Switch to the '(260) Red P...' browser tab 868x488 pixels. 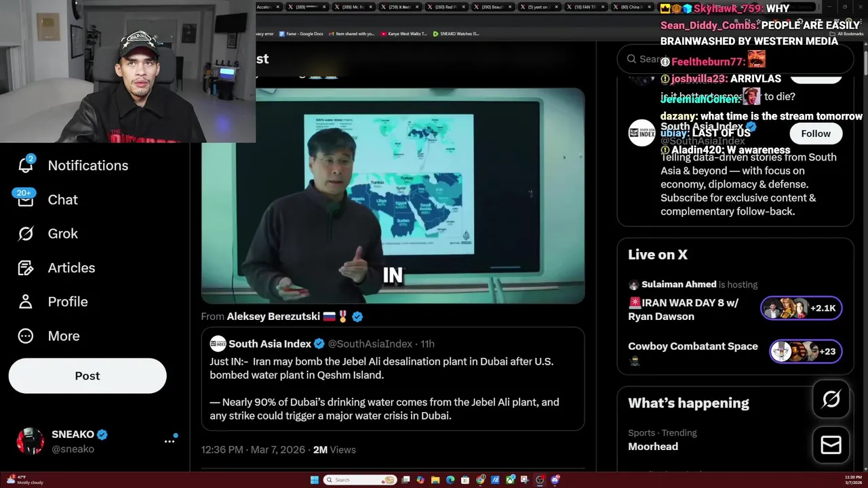[x=446, y=7]
